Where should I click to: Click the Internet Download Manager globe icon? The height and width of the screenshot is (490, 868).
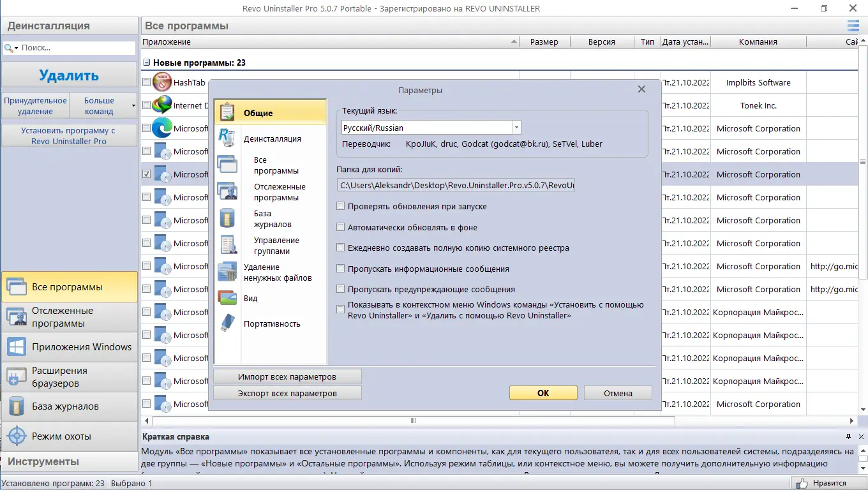[163, 105]
